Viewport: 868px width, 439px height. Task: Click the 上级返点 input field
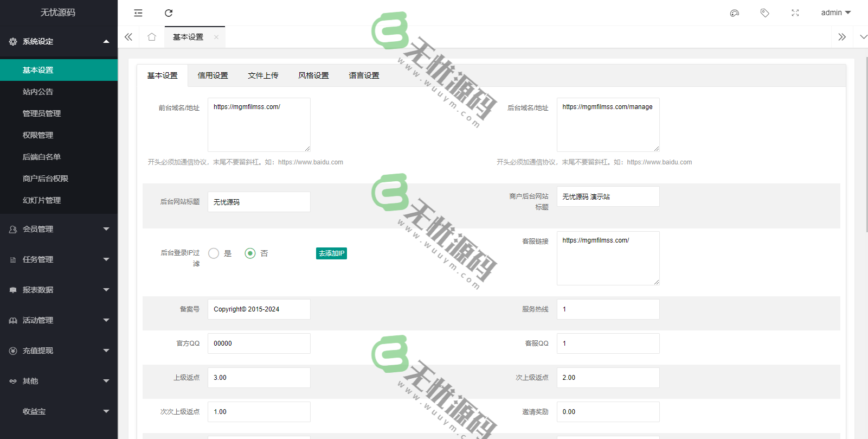tap(259, 378)
